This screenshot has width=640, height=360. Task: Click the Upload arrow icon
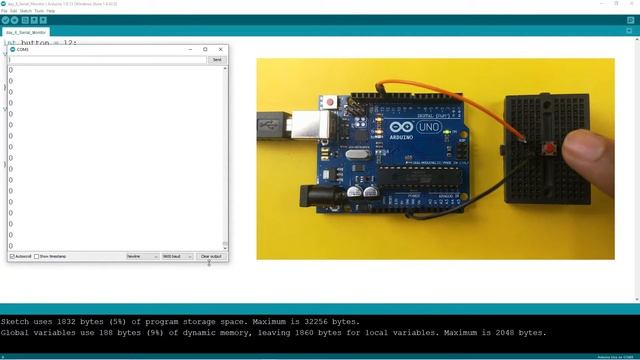coord(15,20)
